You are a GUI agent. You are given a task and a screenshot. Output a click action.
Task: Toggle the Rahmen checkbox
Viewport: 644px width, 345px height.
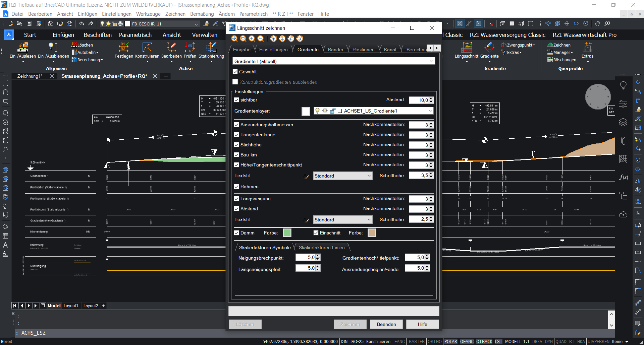pos(236,187)
